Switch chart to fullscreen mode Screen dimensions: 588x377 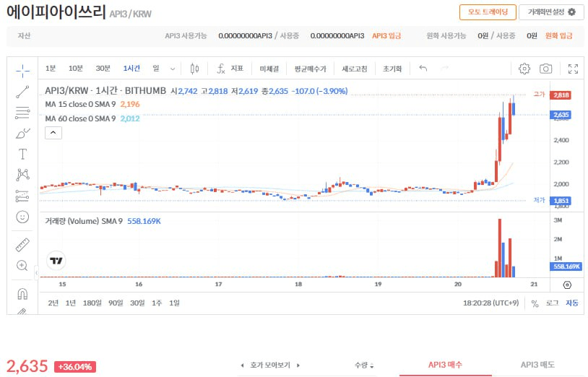point(573,69)
